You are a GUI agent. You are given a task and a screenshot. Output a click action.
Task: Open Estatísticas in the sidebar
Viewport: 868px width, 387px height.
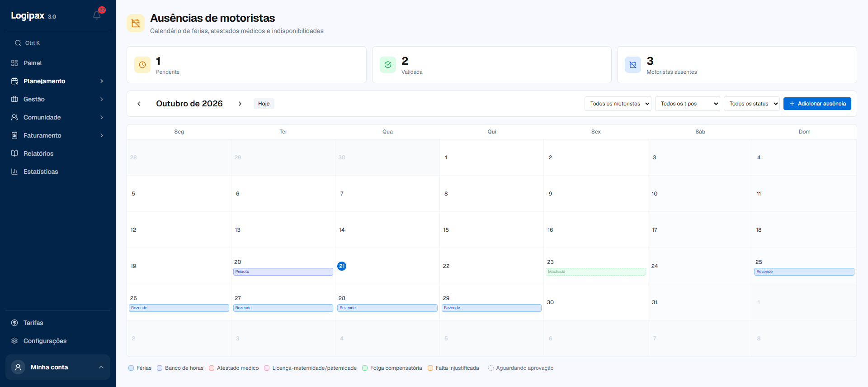coord(58,172)
